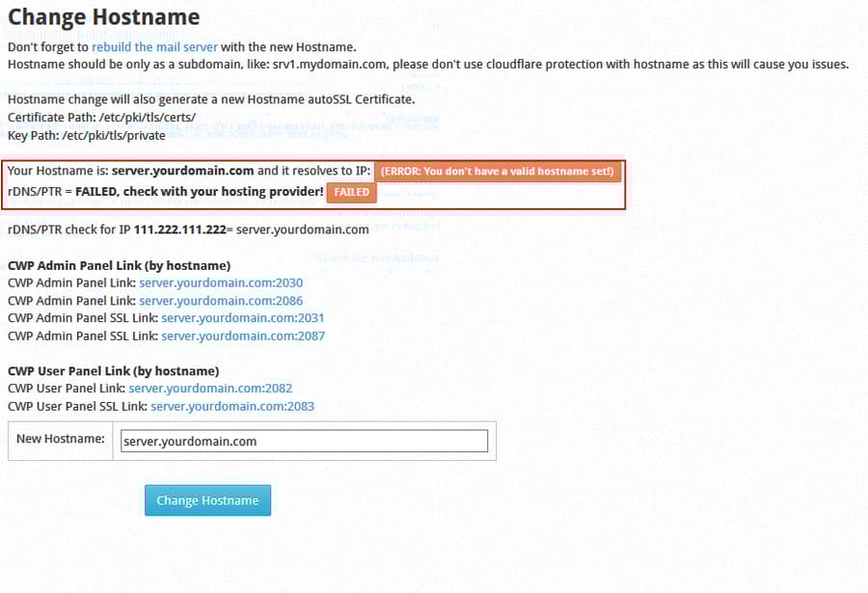Click the FAILED status badge
The image size is (868, 593).
click(351, 192)
